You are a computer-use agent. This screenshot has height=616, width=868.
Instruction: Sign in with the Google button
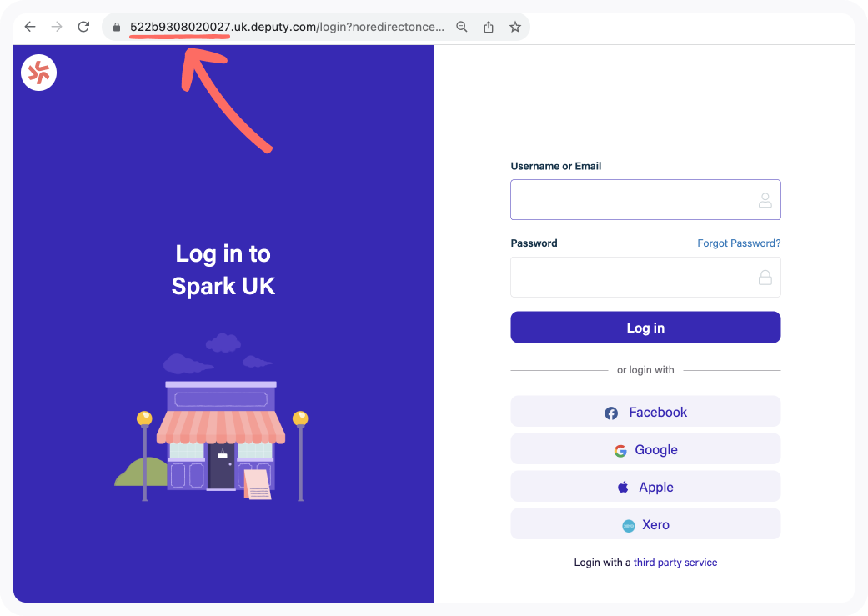point(645,448)
